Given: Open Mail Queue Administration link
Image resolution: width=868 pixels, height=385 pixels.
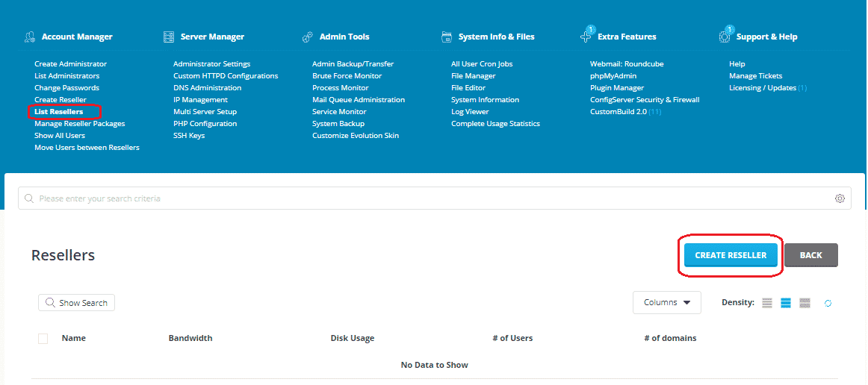Looking at the screenshot, I should [359, 99].
